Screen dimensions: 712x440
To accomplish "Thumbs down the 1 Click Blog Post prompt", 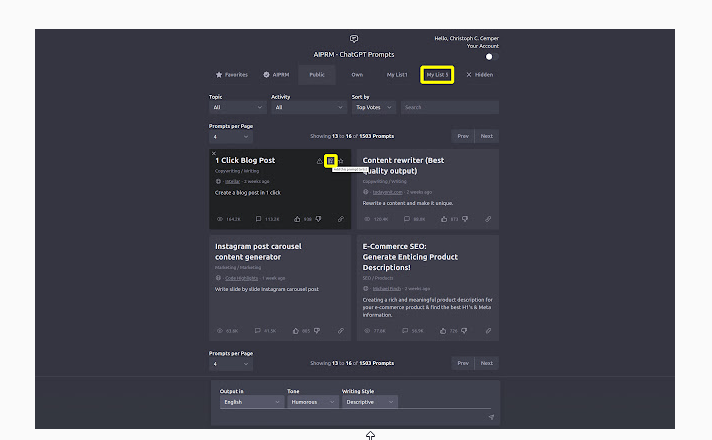I will [318, 219].
